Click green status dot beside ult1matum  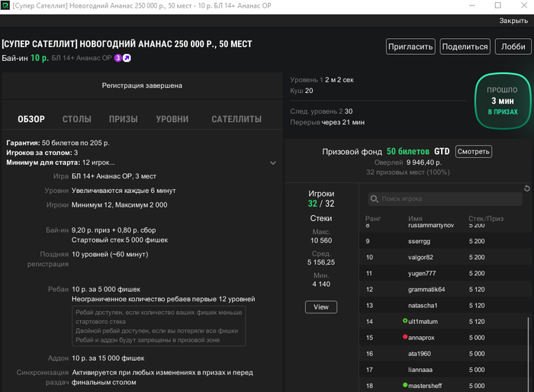click(405, 321)
